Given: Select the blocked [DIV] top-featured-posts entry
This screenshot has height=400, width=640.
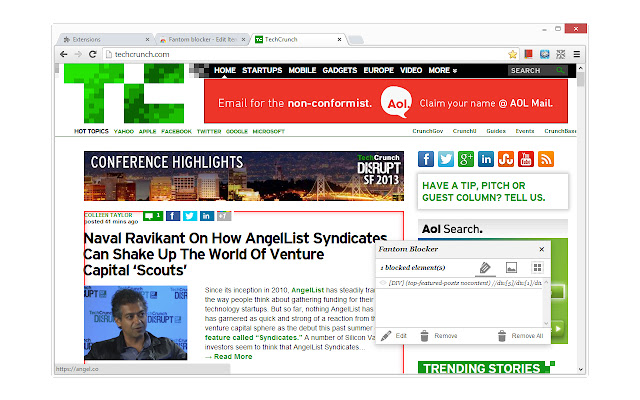Looking at the screenshot, I should (461, 282).
